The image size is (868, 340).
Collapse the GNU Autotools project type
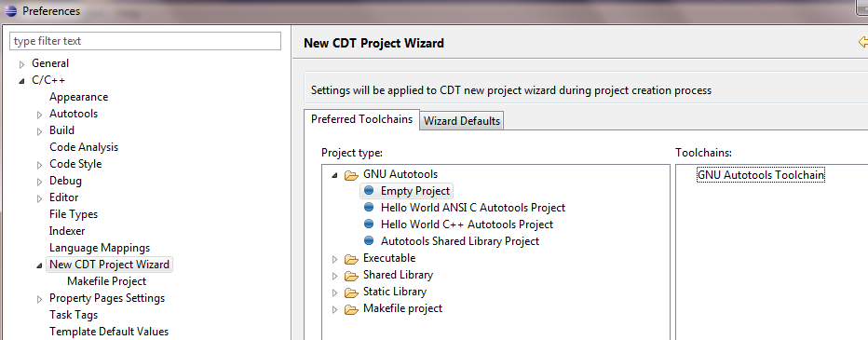[333, 175]
